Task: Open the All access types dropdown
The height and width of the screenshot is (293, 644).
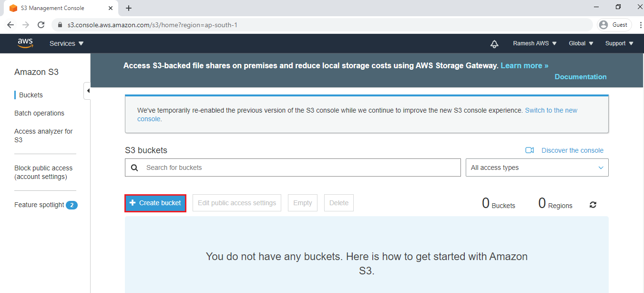Action: [x=537, y=167]
